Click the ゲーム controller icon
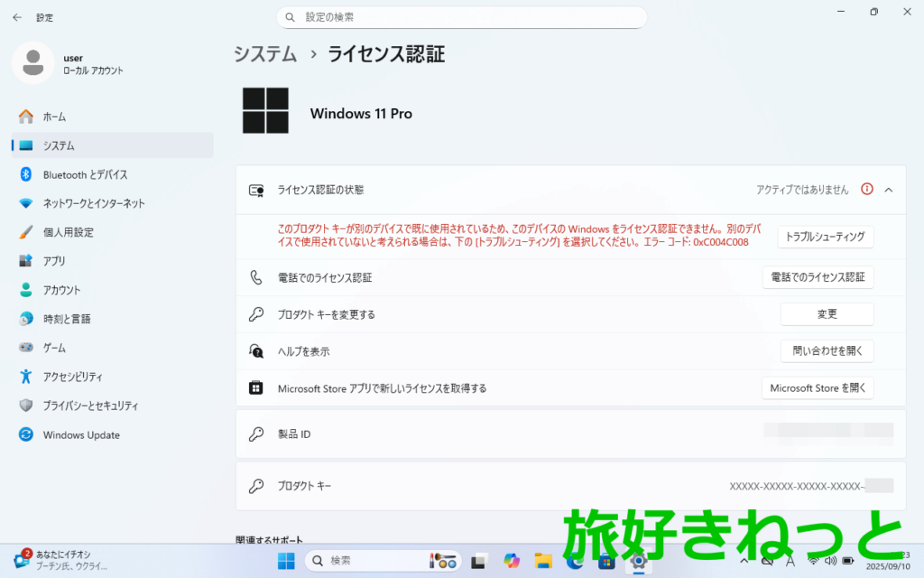 (26, 348)
